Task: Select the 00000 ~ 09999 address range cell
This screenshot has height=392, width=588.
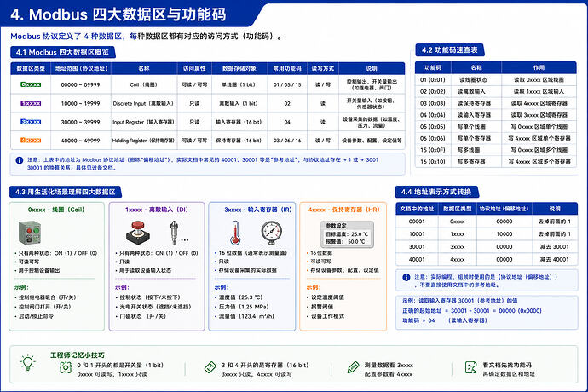Action: [81, 84]
